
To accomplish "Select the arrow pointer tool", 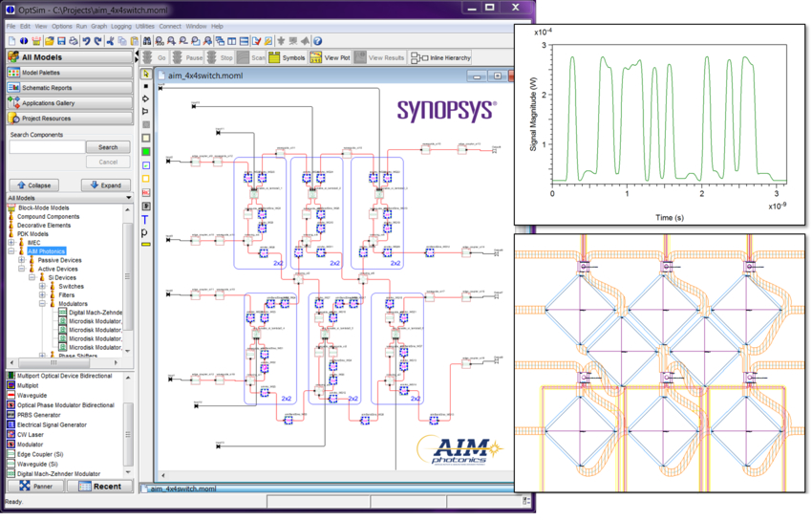I will (146, 74).
